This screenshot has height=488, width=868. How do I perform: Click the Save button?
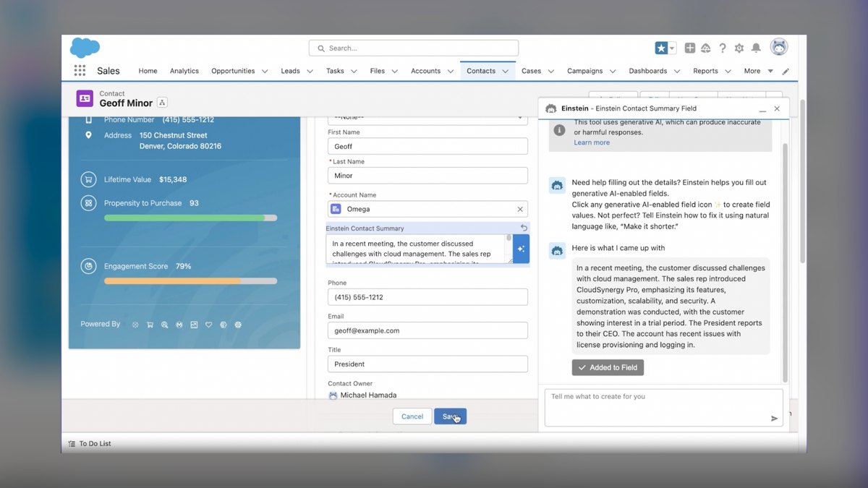[x=450, y=416]
